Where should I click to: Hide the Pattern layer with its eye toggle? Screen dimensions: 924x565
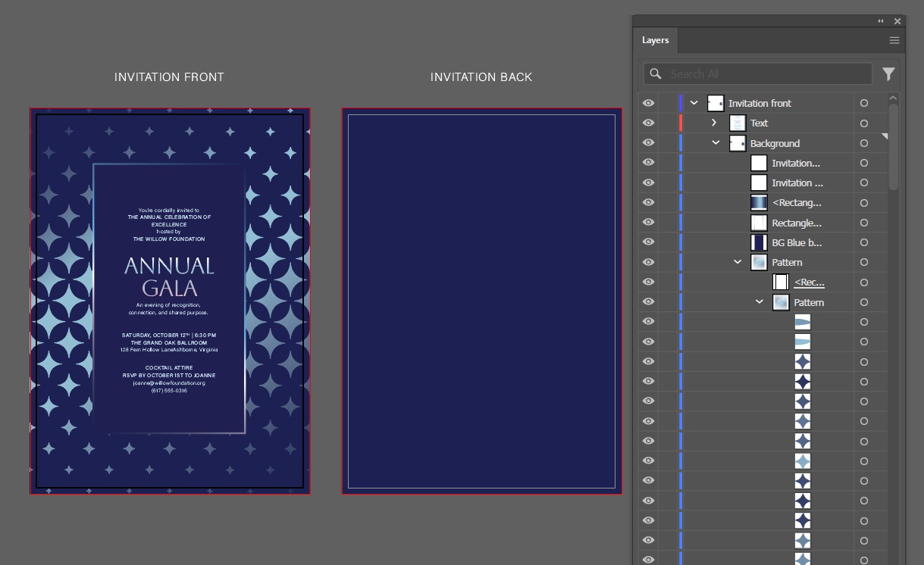(x=648, y=261)
